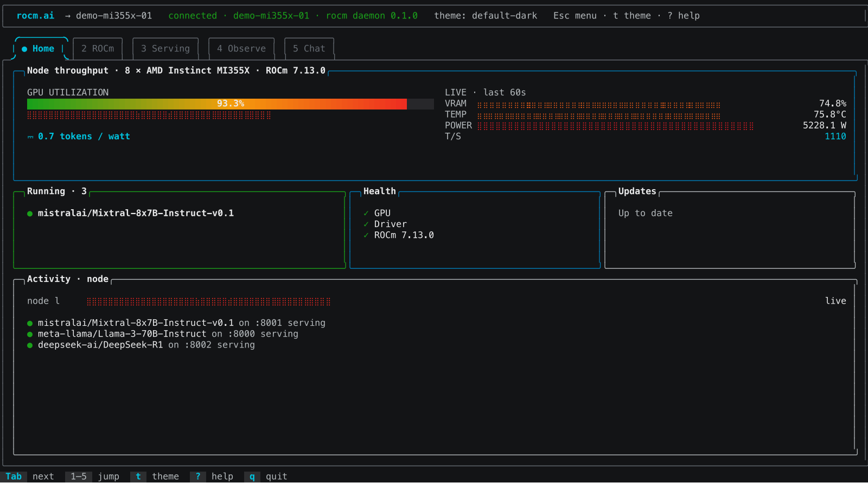Screen dimensions: 868x483
Task: Click the green status dot in Running panel
Action: [x=30, y=214]
